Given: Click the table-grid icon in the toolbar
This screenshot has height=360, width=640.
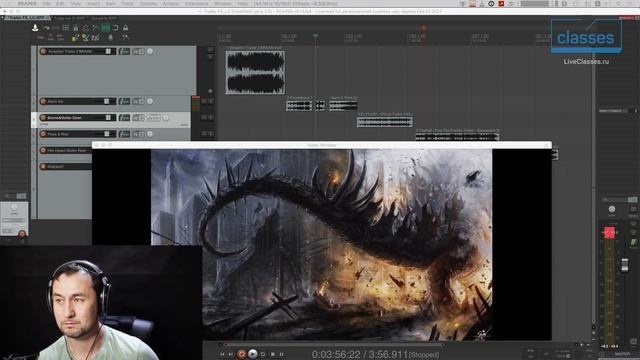Looking at the screenshot, I should pos(66,28).
